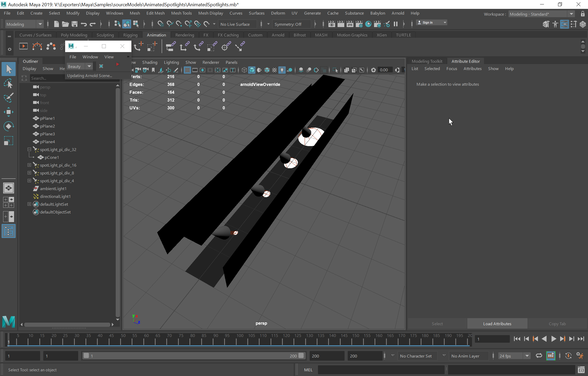588x376 pixels.
Task: Toggle auto keyframe icon
Action: point(568,356)
